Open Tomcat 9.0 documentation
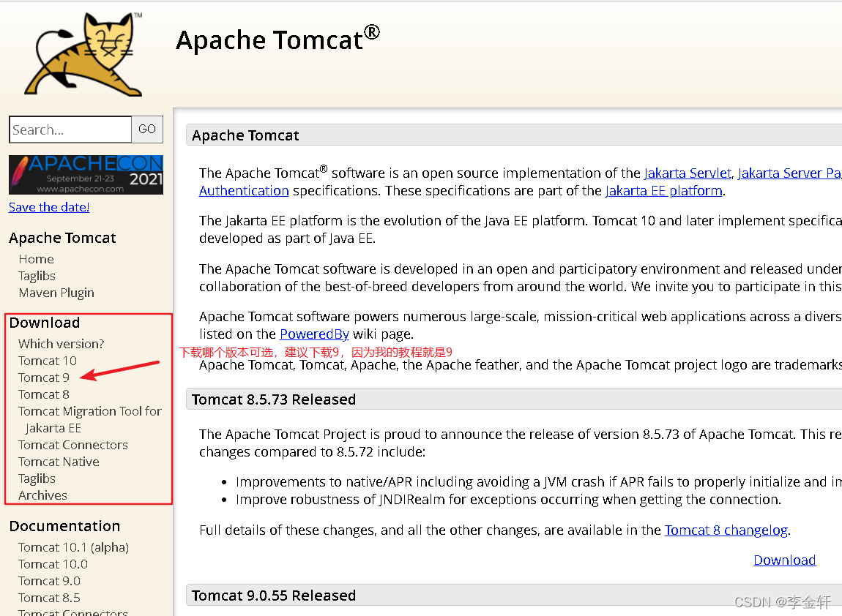The image size is (842, 616). click(49, 581)
